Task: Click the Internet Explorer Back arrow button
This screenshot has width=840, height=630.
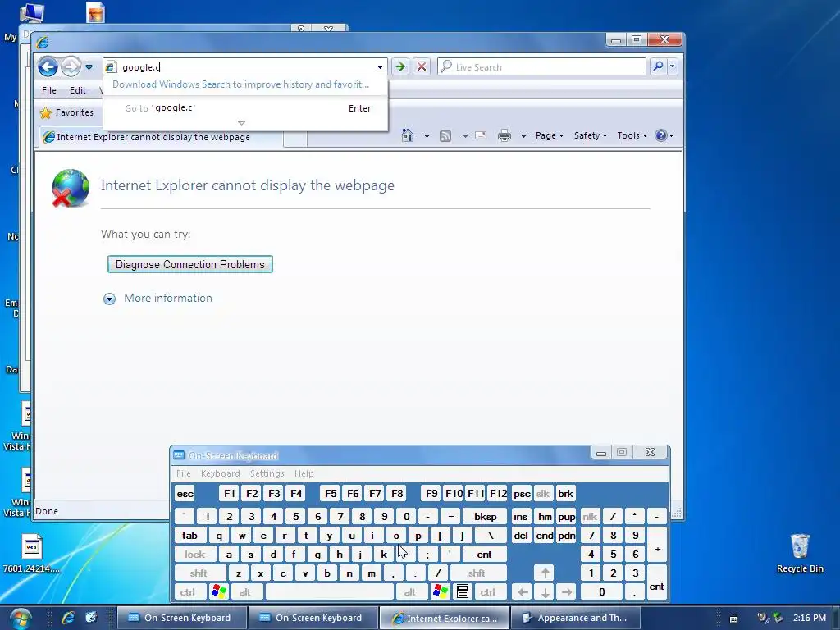Action: [x=48, y=67]
